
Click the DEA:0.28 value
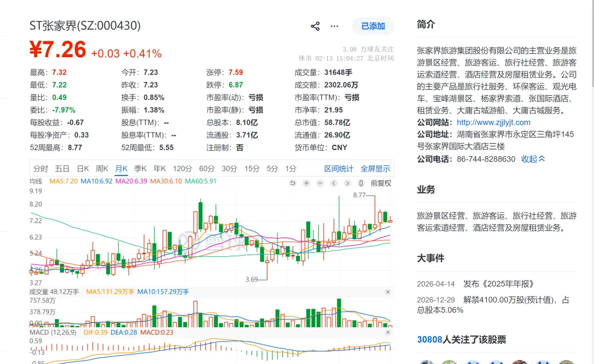[124, 332]
